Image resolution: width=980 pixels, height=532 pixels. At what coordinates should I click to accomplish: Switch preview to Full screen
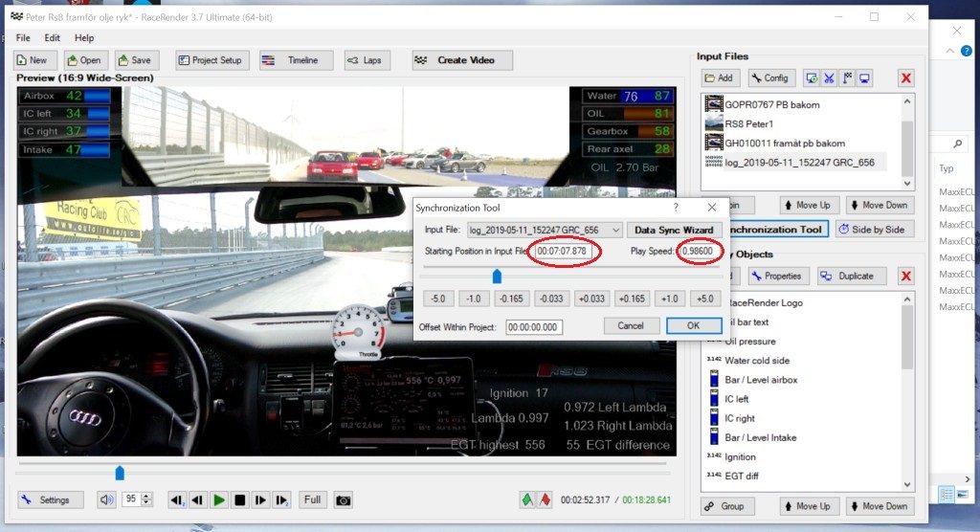[313, 500]
